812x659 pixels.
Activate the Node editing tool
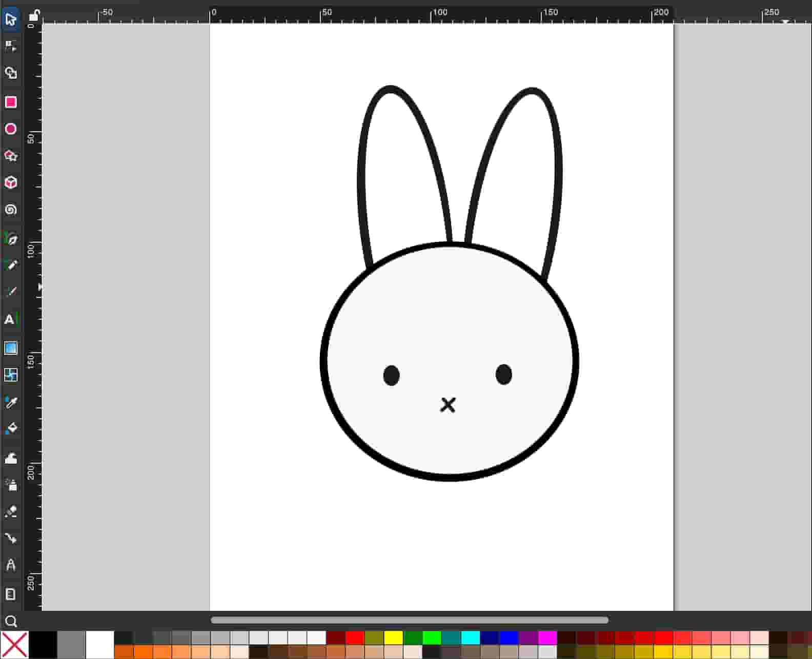tap(11, 46)
